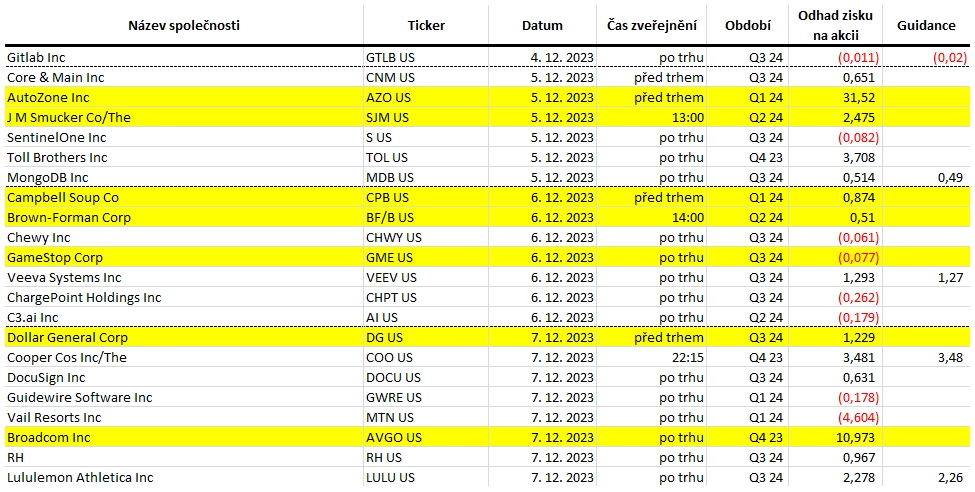Select the 'Čas zveřejnění' header cell
975x492 pixels.
652,26
